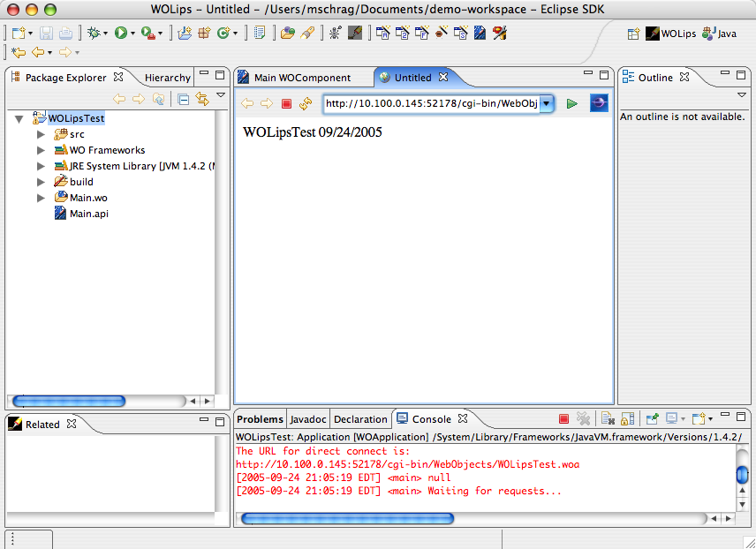756x549 pixels.
Task: Click the Open Task folder icon
Action: coord(287,34)
